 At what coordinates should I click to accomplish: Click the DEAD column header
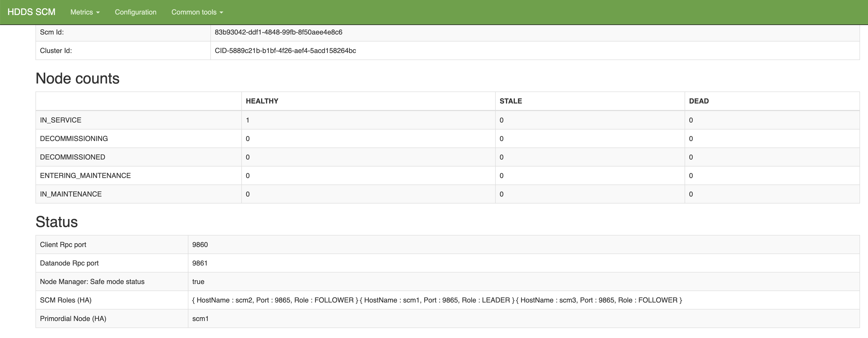[699, 101]
